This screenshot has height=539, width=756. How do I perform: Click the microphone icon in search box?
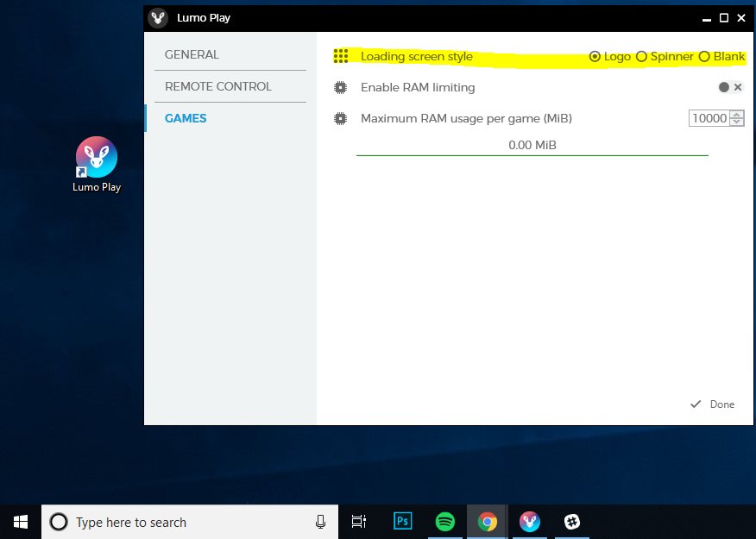pyautogui.click(x=320, y=522)
